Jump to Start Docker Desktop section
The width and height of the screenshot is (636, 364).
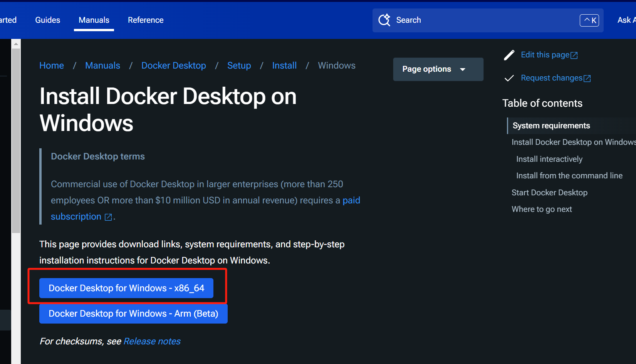(x=549, y=193)
